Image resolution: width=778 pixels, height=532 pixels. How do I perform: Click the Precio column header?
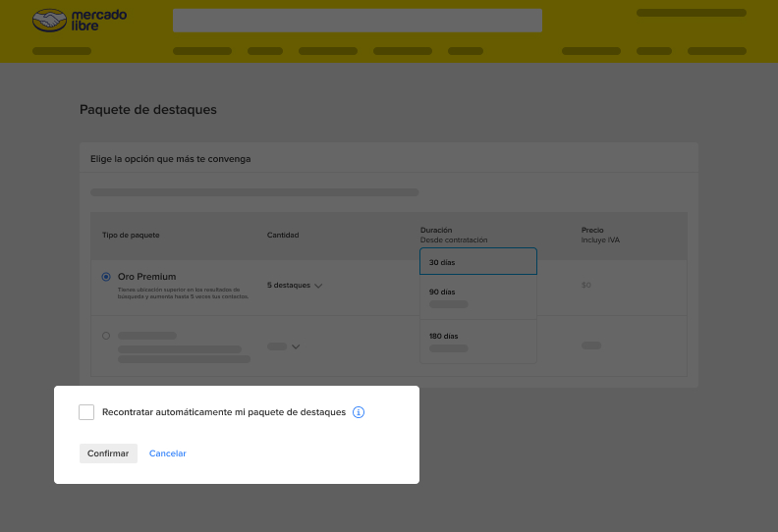(x=592, y=230)
